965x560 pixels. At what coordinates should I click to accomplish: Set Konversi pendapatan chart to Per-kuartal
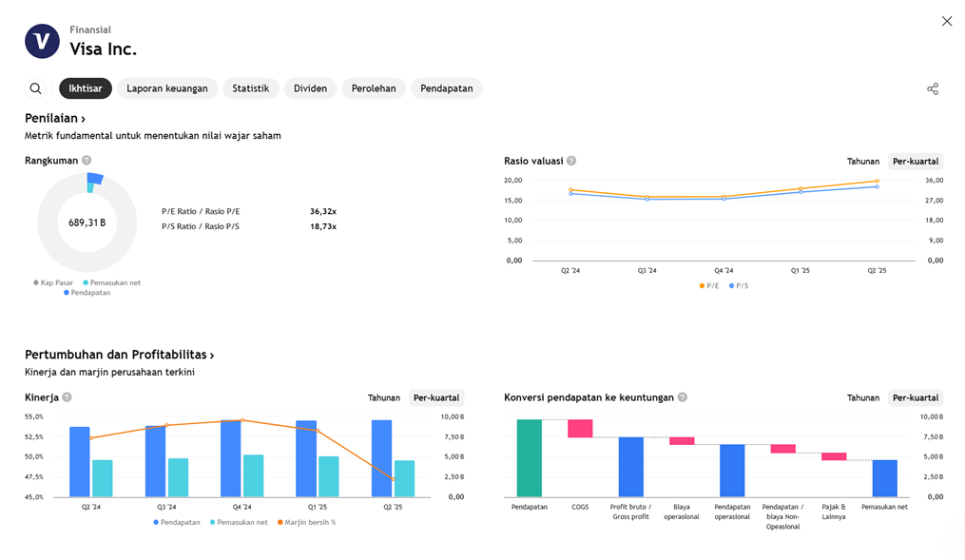[916, 398]
